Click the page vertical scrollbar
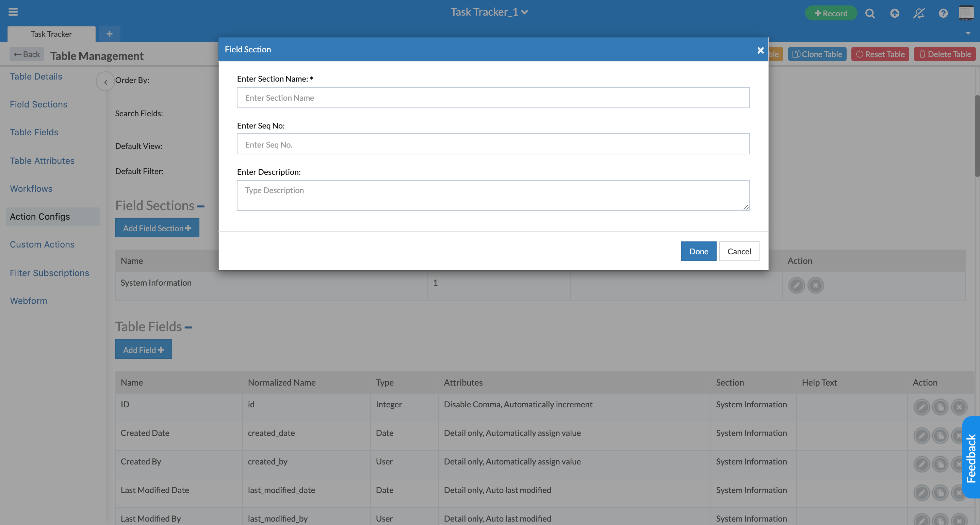This screenshot has height=525, width=980. coord(977,136)
